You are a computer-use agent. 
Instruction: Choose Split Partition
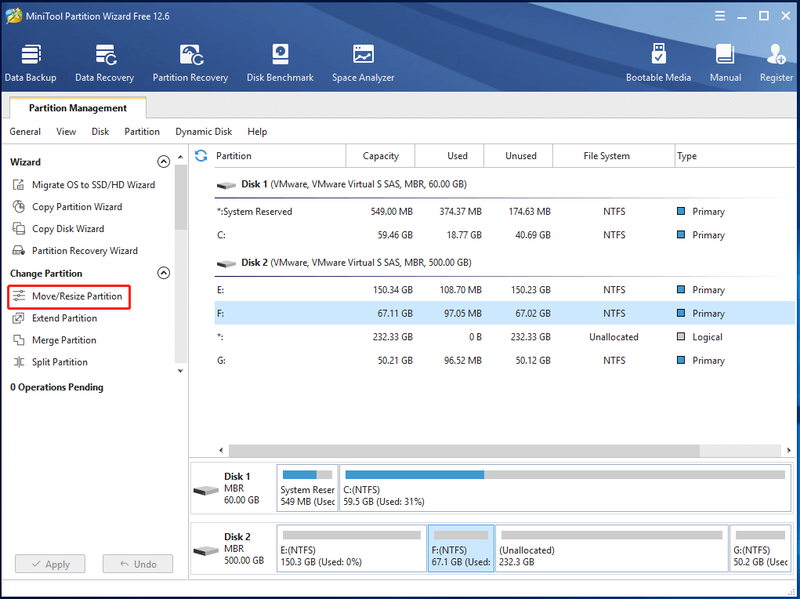click(x=50, y=362)
